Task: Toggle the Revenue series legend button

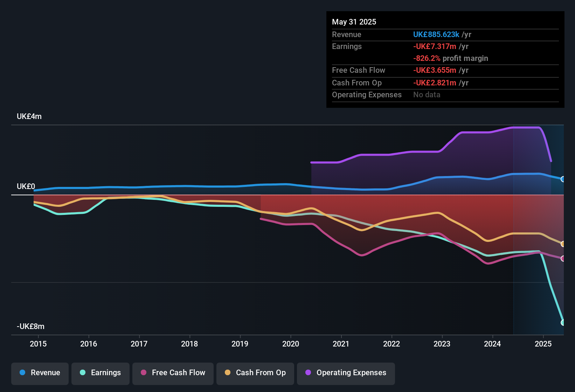Action: pos(40,373)
